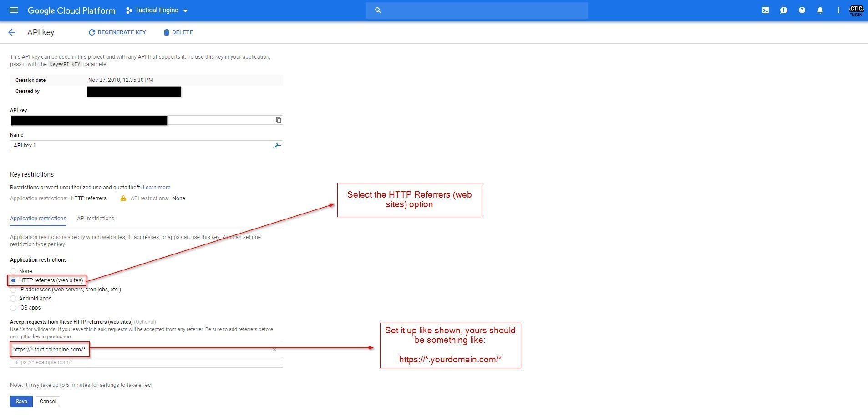Switch to Application restrictions tab
This screenshot has height=417, width=868.
point(38,219)
